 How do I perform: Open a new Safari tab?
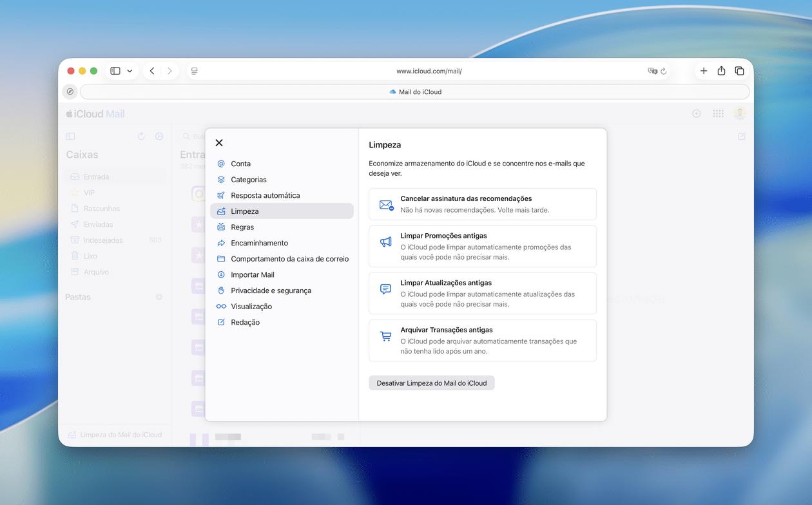(x=704, y=71)
